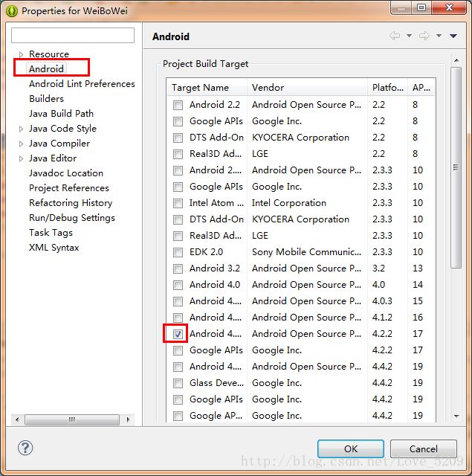
Task: Click the back navigation arrow
Action: point(395,36)
